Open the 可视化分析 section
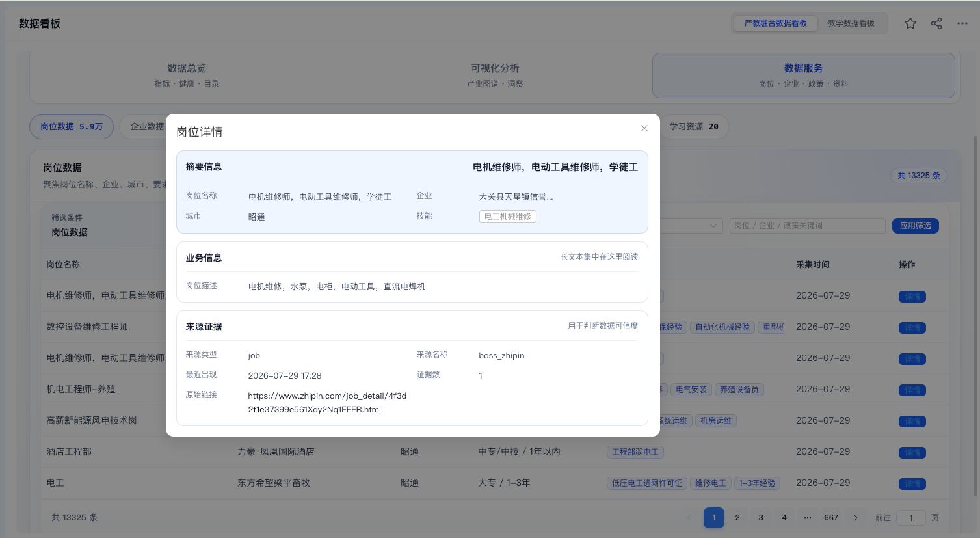Screen dimensions: 980x538 495,75
